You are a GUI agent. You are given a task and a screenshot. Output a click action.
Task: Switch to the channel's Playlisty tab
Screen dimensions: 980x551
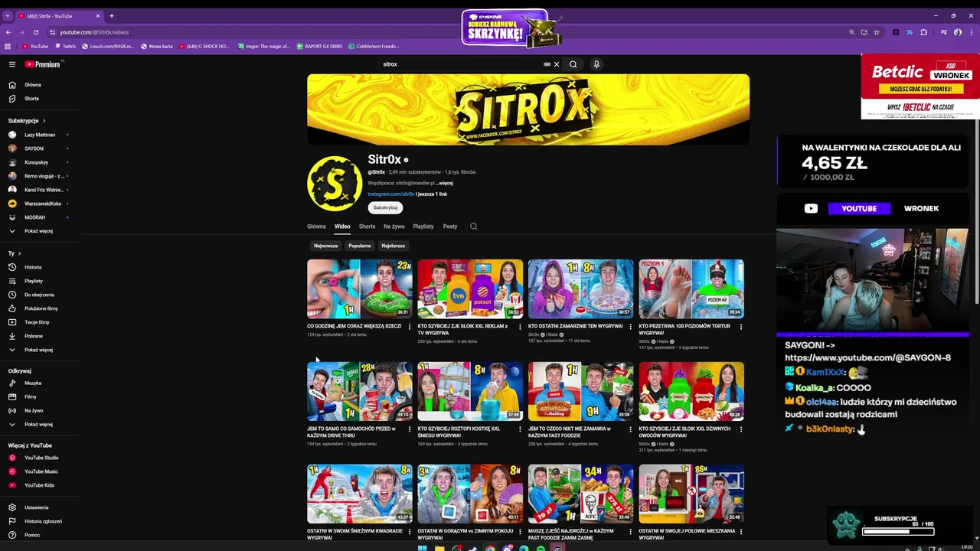423,227
